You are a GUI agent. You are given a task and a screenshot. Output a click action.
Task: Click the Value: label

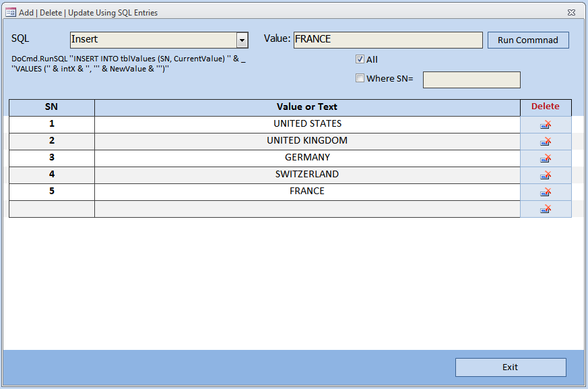[x=277, y=38]
